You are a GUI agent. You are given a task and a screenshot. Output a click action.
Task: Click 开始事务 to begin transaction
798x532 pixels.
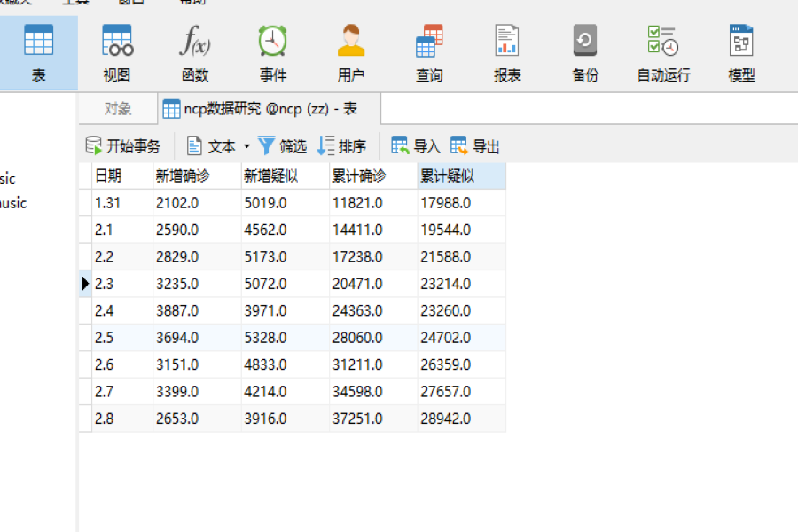tap(123, 146)
